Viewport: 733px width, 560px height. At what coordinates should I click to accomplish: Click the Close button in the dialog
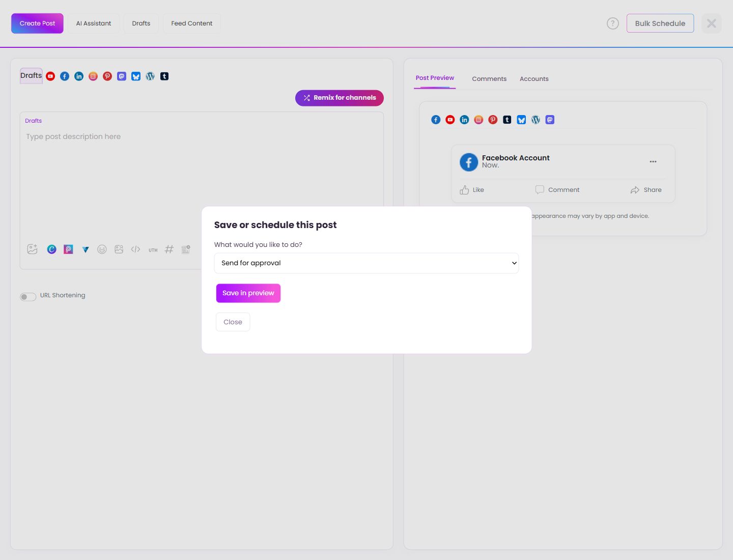coord(233,322)
